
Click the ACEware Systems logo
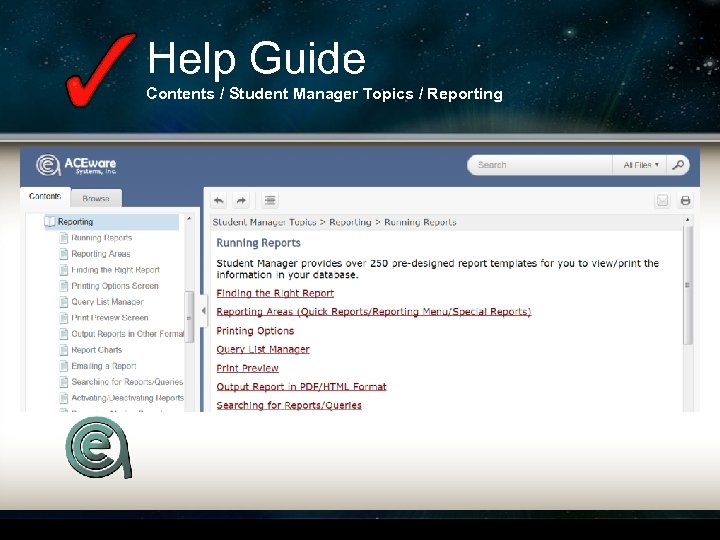76,165
